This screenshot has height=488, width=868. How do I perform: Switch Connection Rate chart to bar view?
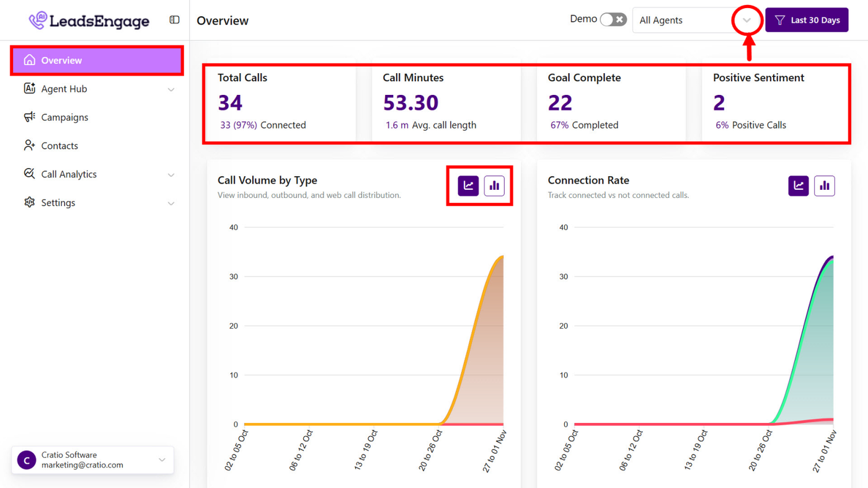click(825, 185)
